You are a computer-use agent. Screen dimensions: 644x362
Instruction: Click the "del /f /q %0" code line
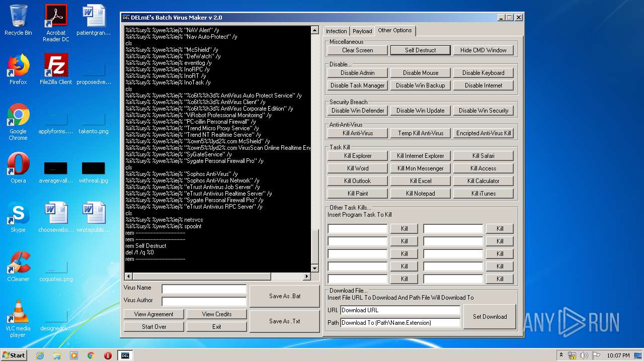click(140, 252)
